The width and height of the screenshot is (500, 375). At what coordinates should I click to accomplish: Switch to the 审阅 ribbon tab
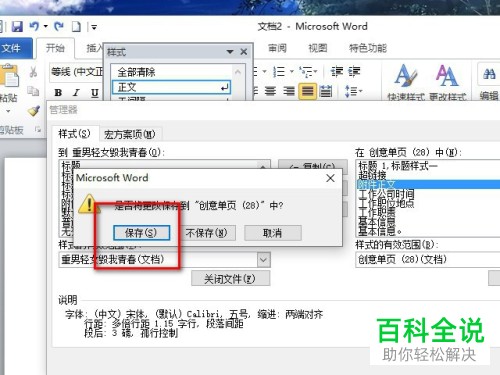pos(277,48)
